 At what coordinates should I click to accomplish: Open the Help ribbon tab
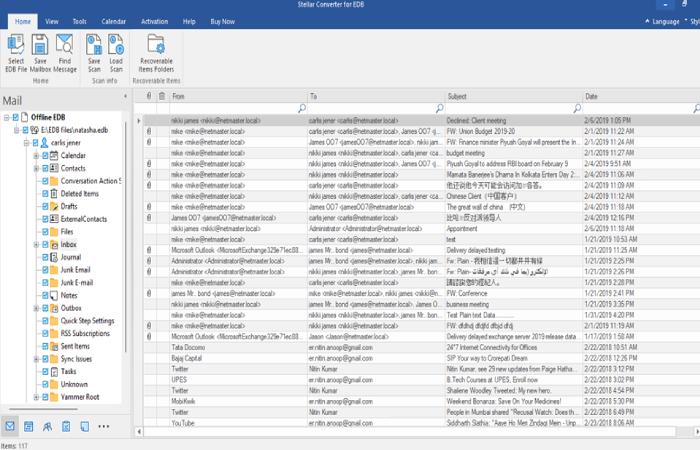(x=189, y=21)
